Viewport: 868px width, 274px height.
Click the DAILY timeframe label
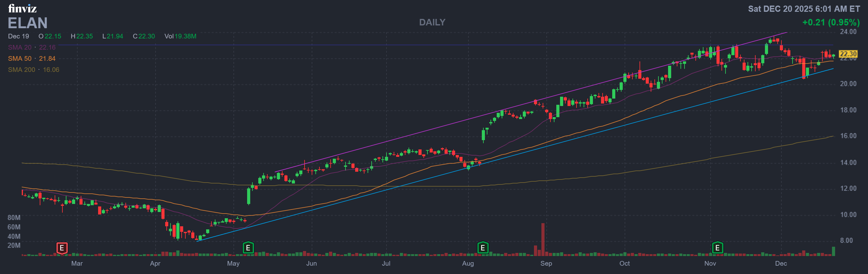point(432,22)
